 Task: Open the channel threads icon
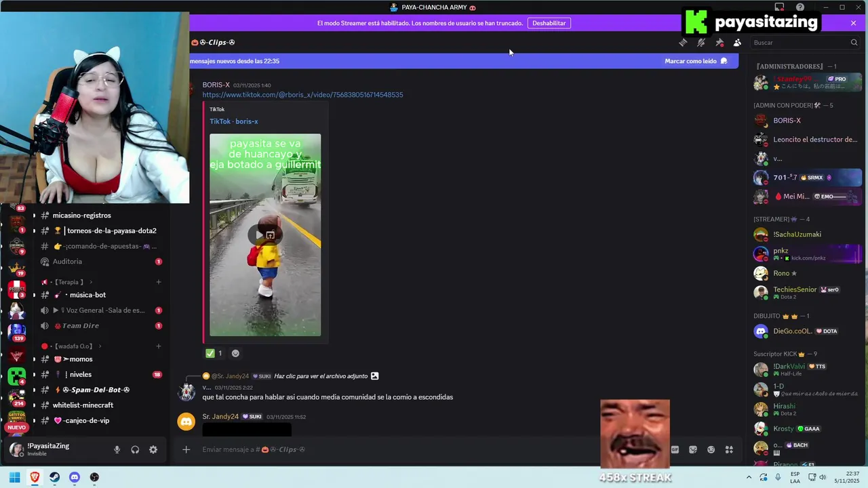[x=683, y=43]
